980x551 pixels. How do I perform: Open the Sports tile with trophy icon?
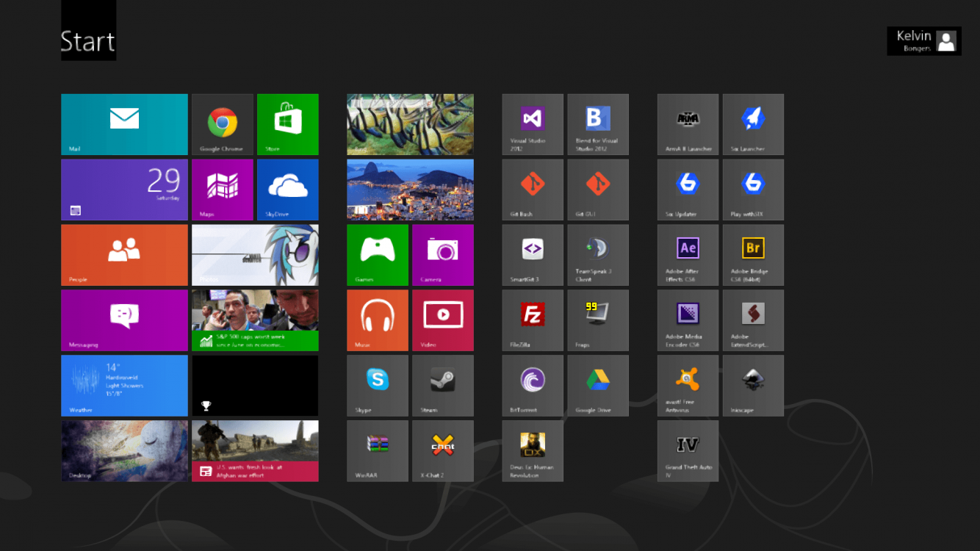pos(255,386)
